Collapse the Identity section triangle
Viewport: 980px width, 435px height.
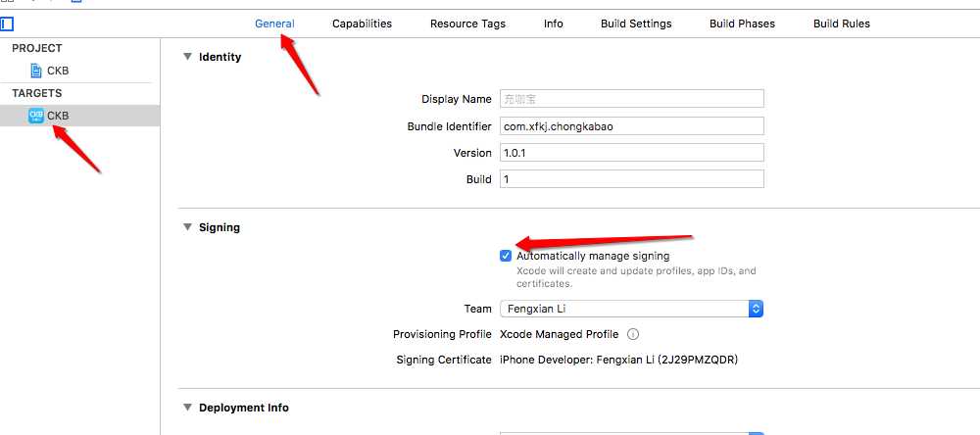point(187,56)
